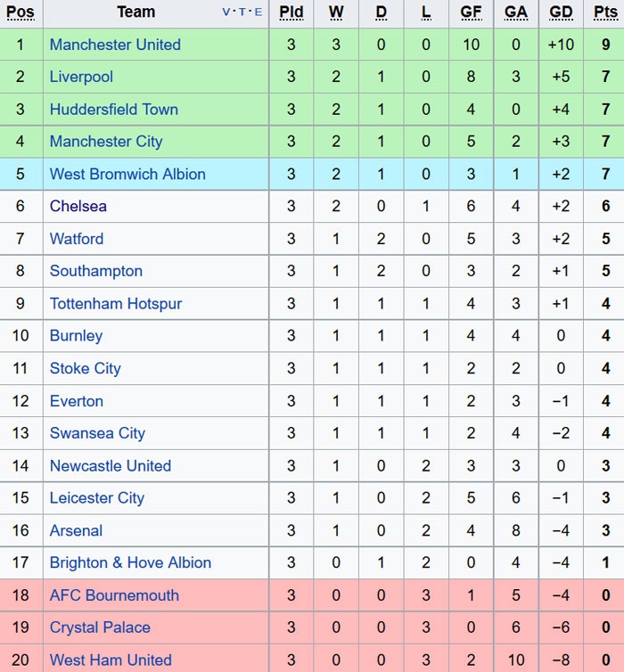Go to Tottenham Hotspur's page
This screenshot has height=672, width=624.
tap(116, 304)
